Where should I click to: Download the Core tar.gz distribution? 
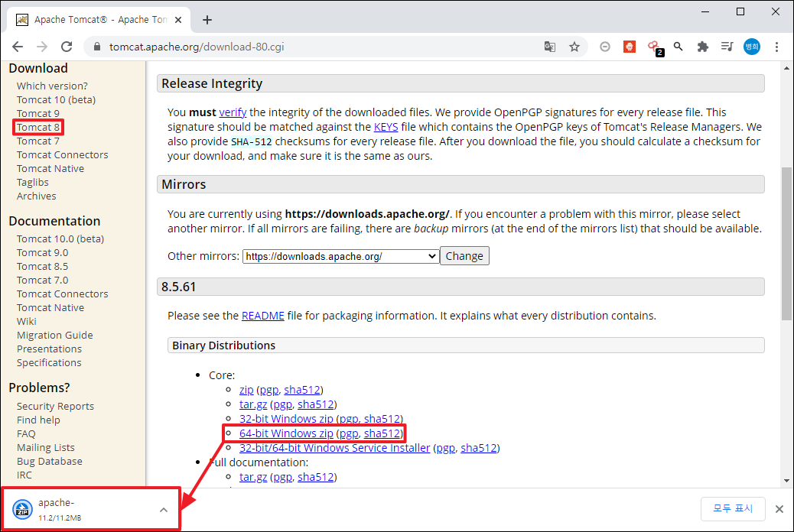coord(253,404)
